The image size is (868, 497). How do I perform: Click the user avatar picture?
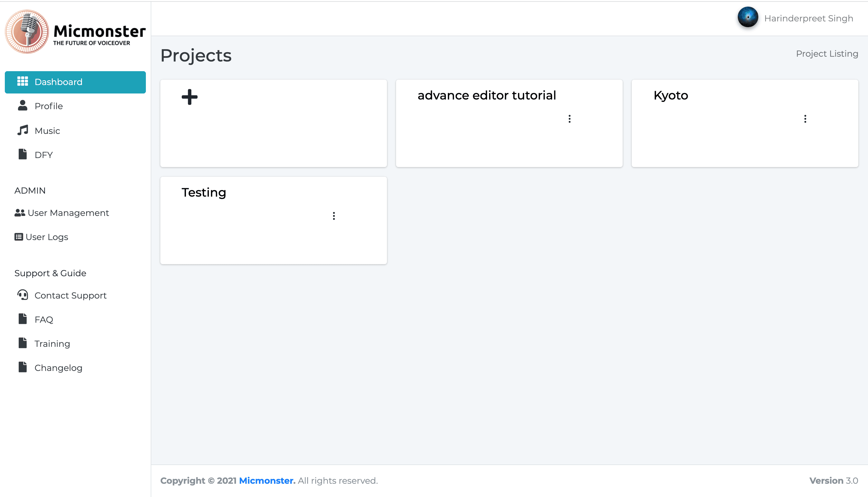click(x=747, y=17)
